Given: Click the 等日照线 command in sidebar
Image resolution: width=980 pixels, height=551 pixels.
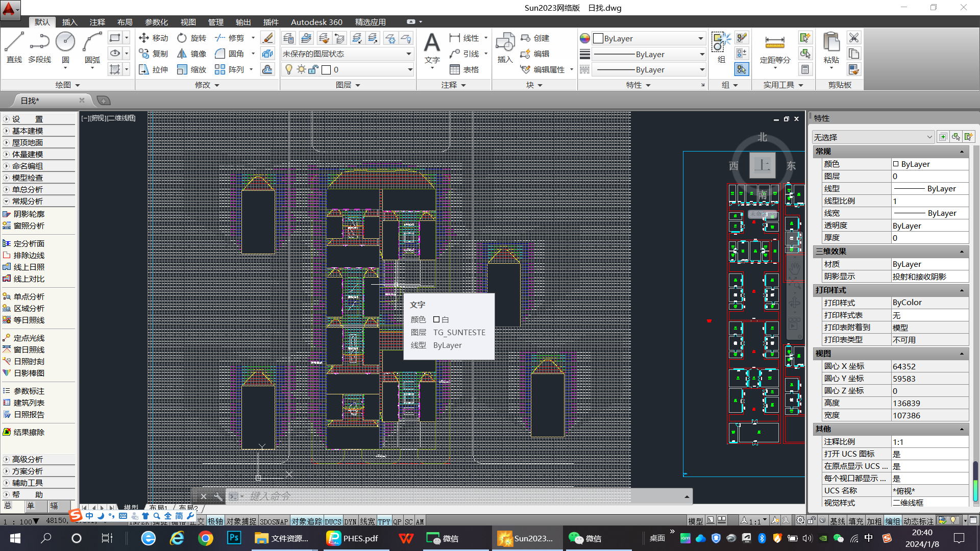Looking at the screenshot, I should (29, 320).
